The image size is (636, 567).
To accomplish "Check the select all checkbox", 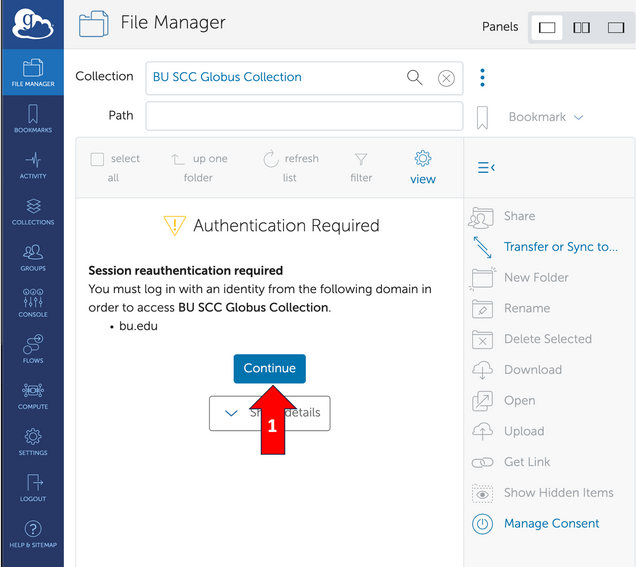I will pos(97,159).
